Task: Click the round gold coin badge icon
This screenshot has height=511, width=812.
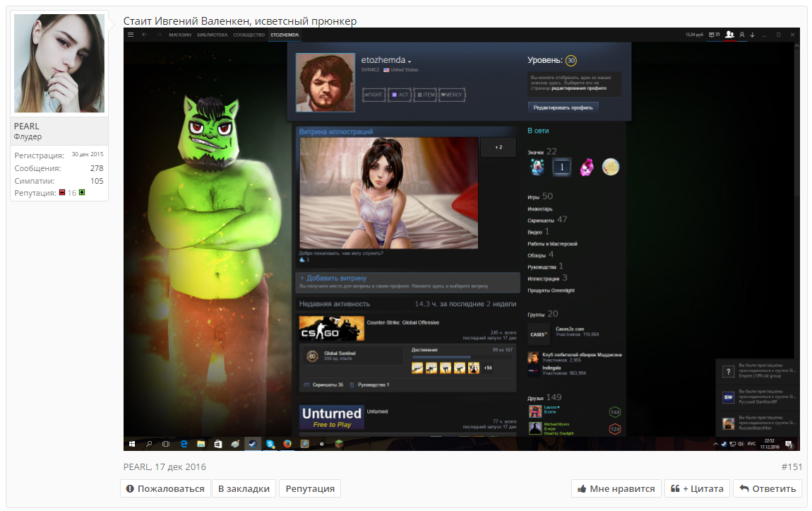Action: tap(611, 167)
